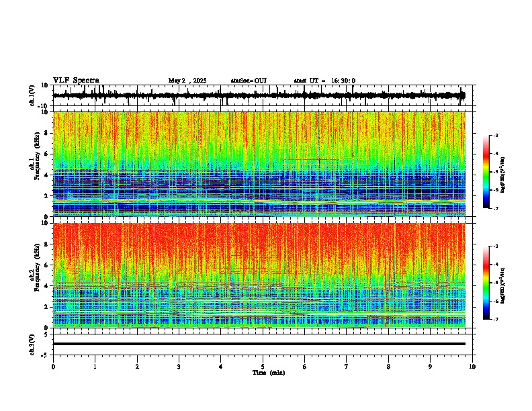Viewport: 532px width, 411px height.
Task: Click the 'Time (min)' axis label
Action: (269, 373)
